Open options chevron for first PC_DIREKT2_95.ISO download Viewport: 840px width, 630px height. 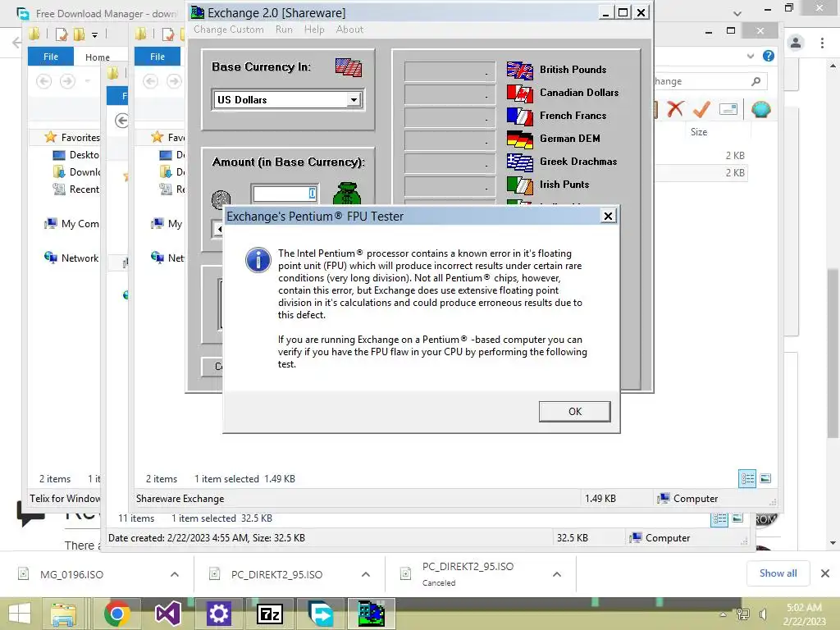pyautogui.click(x=366, y=574)
